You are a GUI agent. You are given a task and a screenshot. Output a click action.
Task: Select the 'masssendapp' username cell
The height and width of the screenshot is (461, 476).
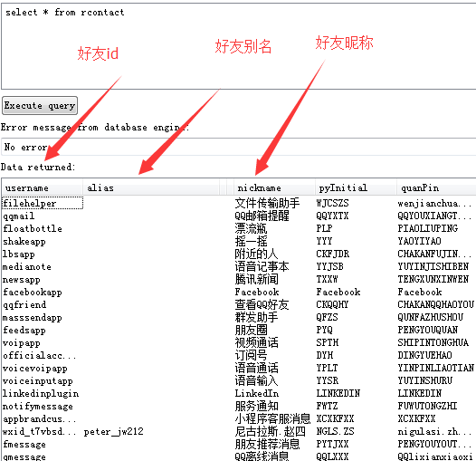pos(43,317)
